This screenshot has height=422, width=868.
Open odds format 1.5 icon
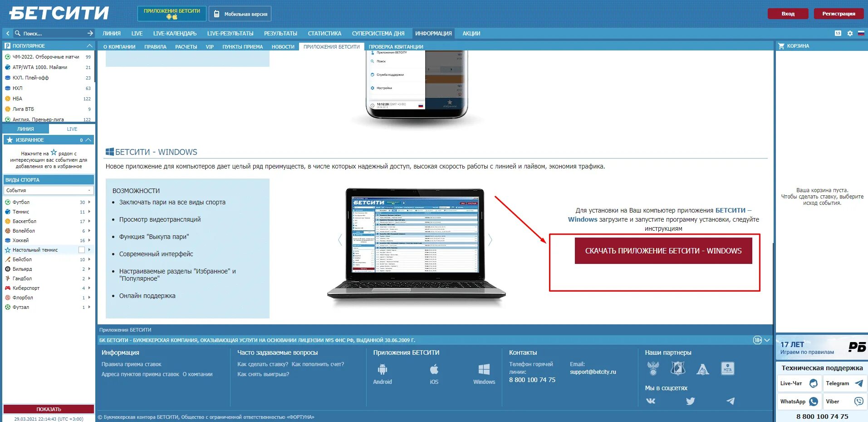[x=838, y=33]
